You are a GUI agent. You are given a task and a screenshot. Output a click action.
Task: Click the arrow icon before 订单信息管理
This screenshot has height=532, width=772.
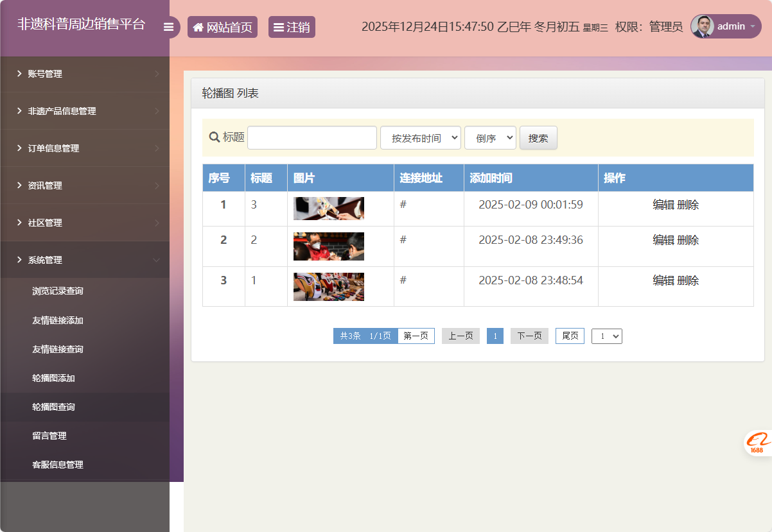(x=19, y=148)
